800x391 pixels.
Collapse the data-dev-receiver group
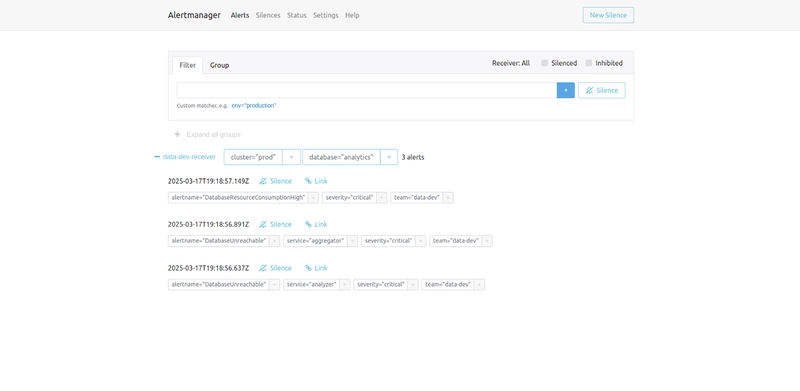[157, 157]
